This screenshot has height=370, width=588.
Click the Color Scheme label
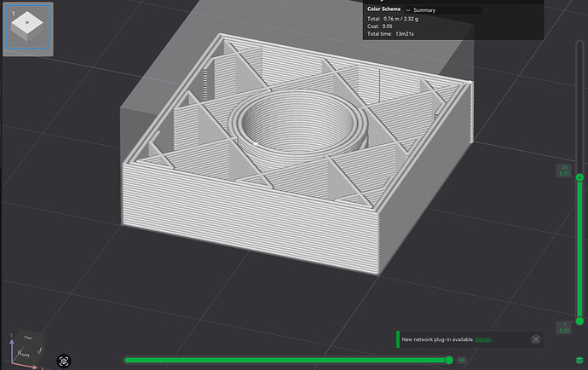pos(383,9)
